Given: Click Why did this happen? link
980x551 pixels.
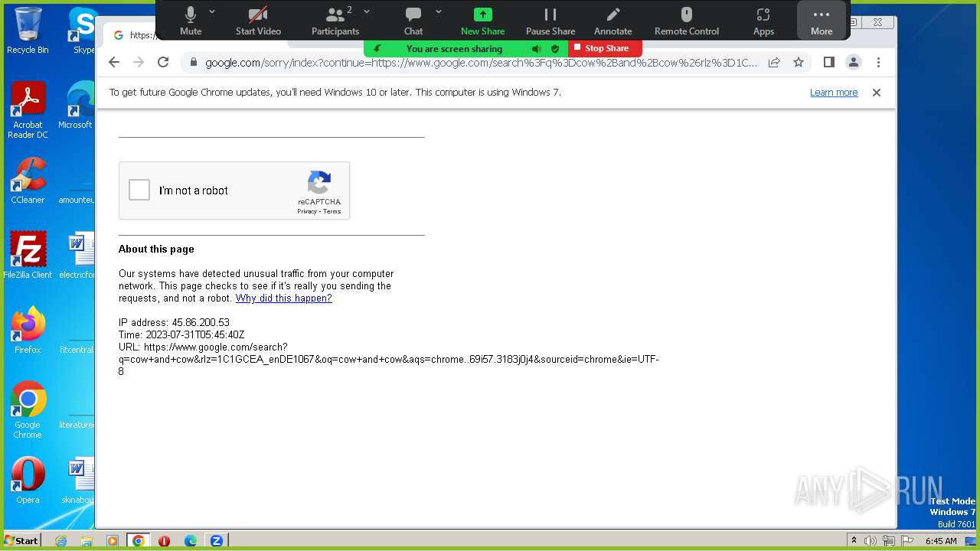Looking at the screenshot, I should click(283, 298).
